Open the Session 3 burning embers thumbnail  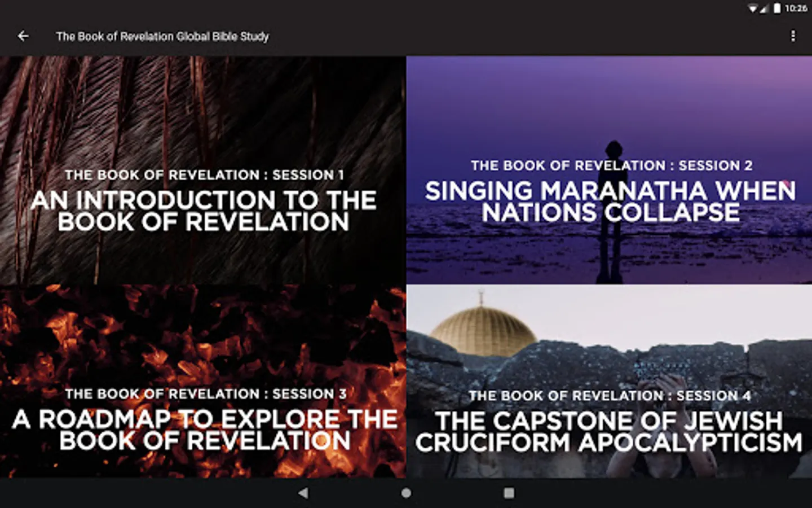[202, 382]
